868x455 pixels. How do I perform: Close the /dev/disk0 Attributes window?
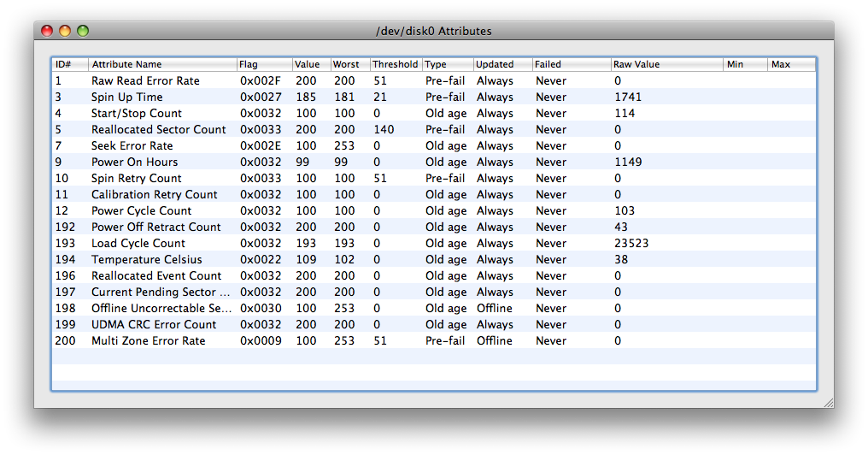pyautogui.click(x=47, y=31)
